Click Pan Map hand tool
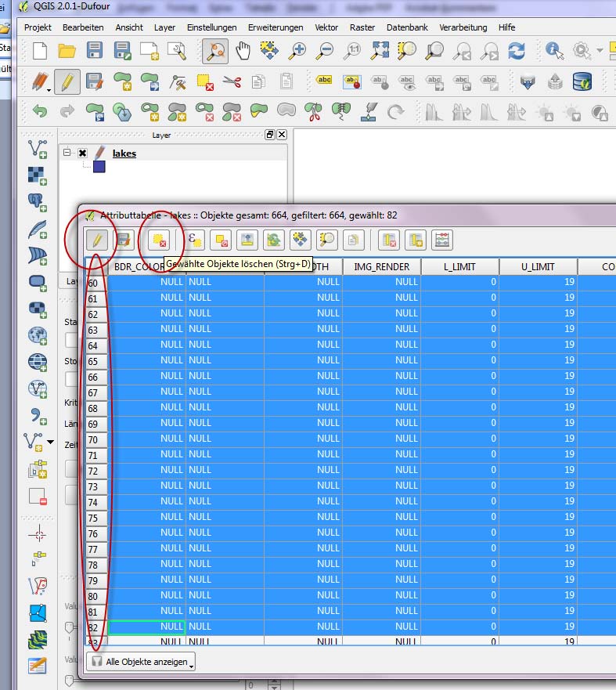This screenshot has width=616, height=690. (243, 52)
